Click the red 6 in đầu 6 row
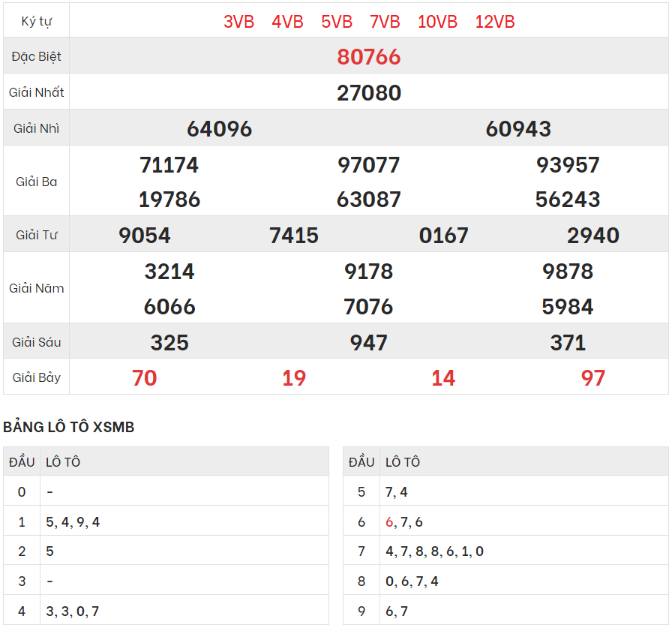This screenshot has width=672, height=628. (x=389, y=522)
